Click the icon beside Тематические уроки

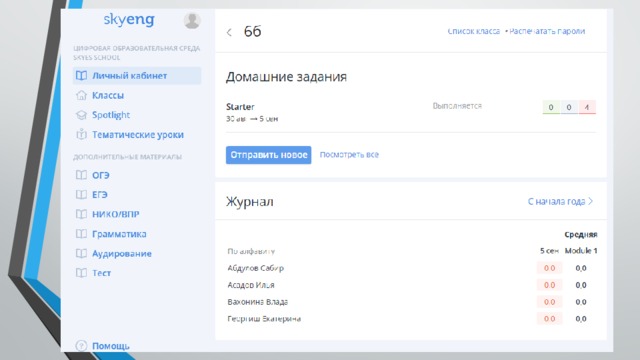[x=81, y=134]
